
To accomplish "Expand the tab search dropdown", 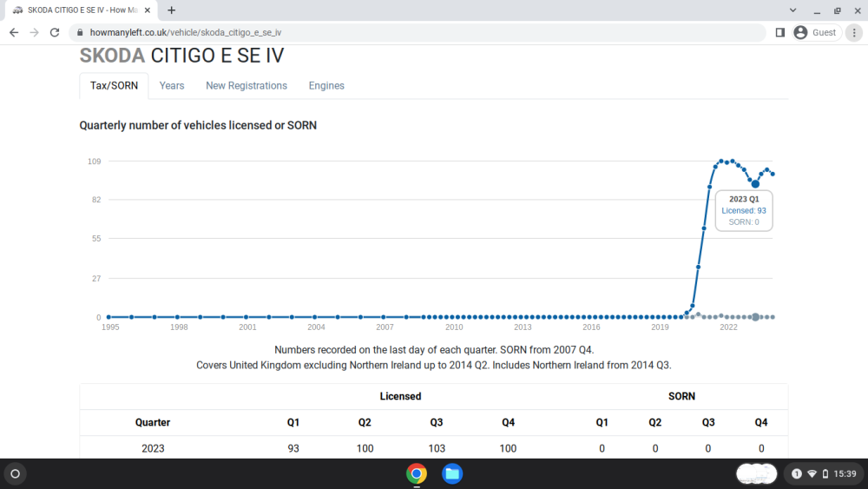I will 792,10.
